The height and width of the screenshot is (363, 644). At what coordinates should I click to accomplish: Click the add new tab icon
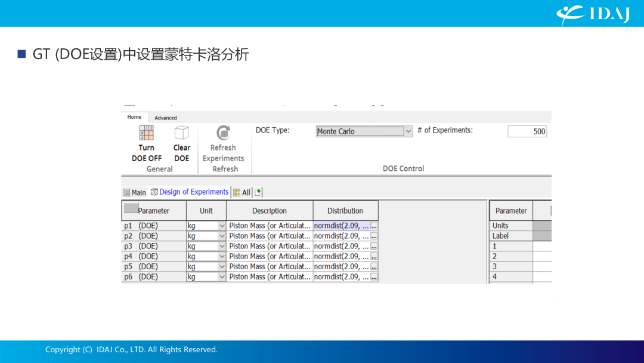coord(258,192)
